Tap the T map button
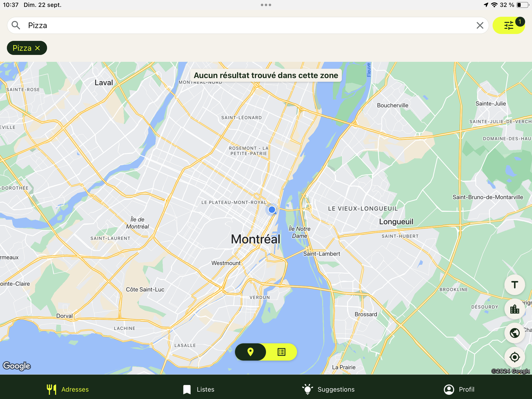532x399 pixels. pos(515,285)
